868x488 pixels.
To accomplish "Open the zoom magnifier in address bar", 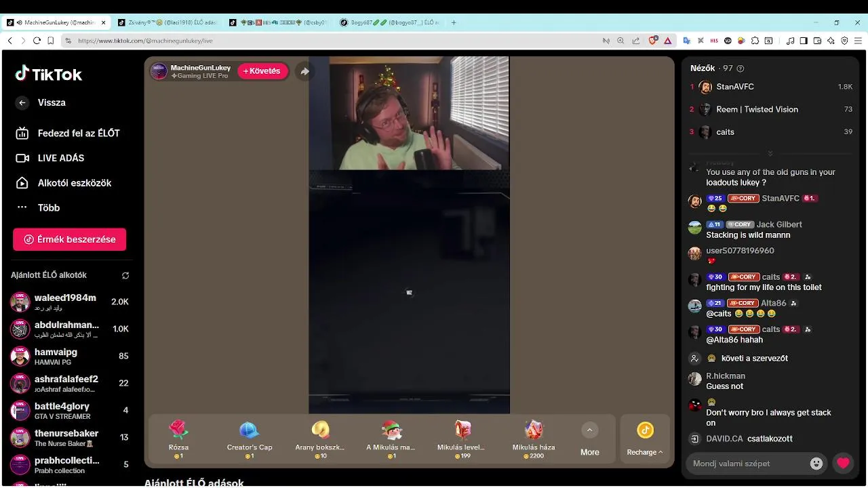I will 620,41.
